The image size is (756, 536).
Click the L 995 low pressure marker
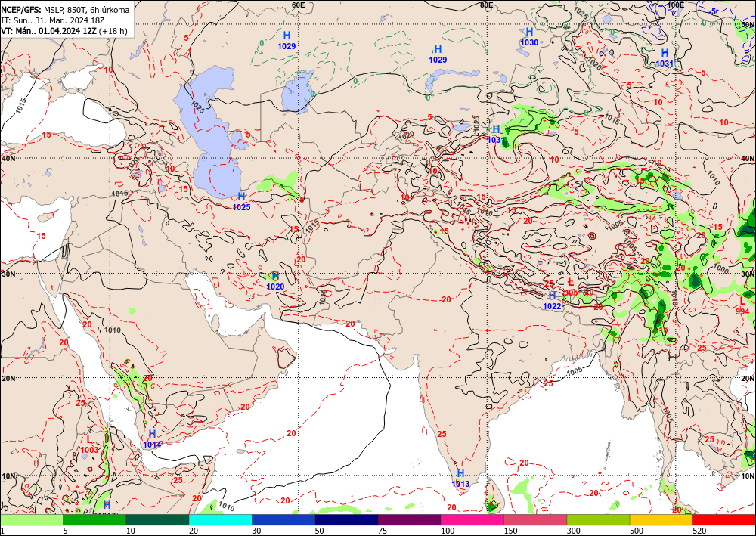[x=570, y=287]
